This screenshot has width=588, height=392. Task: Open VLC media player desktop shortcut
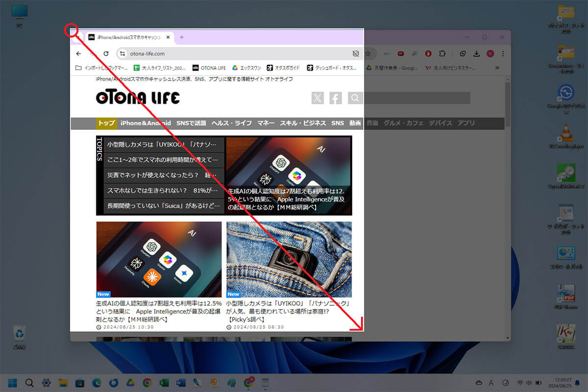pos(566,136)
